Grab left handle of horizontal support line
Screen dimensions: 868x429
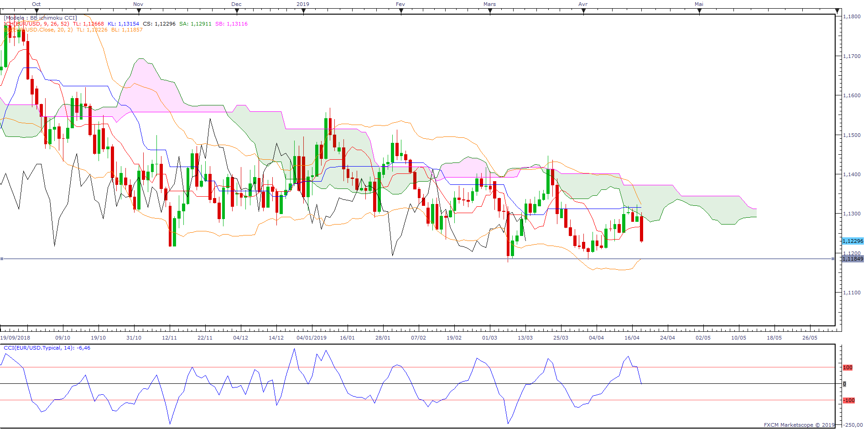pyautogui.click(x=2, y=259)
